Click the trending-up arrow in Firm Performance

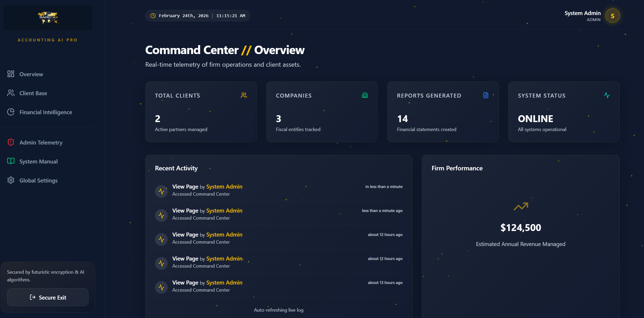point(521,206)
